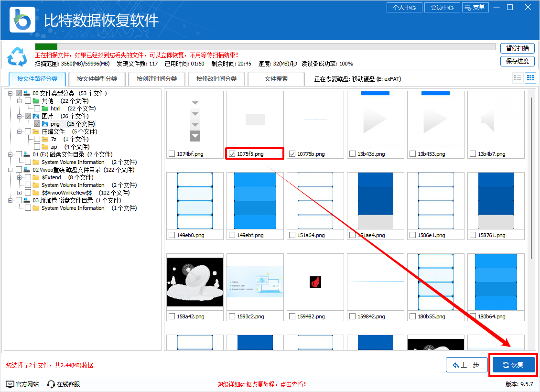Collapse the 压缩文件 tree node
This screenshot has width=540, height=392.
[19, 131]
